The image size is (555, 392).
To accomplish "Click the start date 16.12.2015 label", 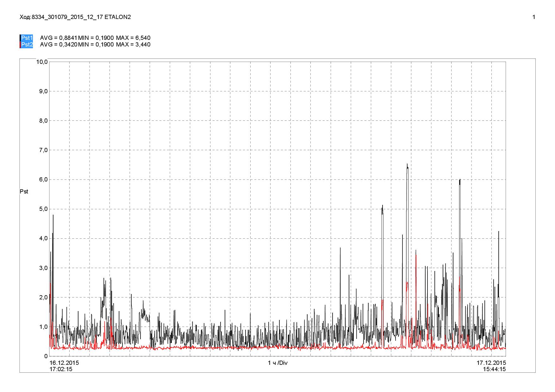I will click(65, 363).
